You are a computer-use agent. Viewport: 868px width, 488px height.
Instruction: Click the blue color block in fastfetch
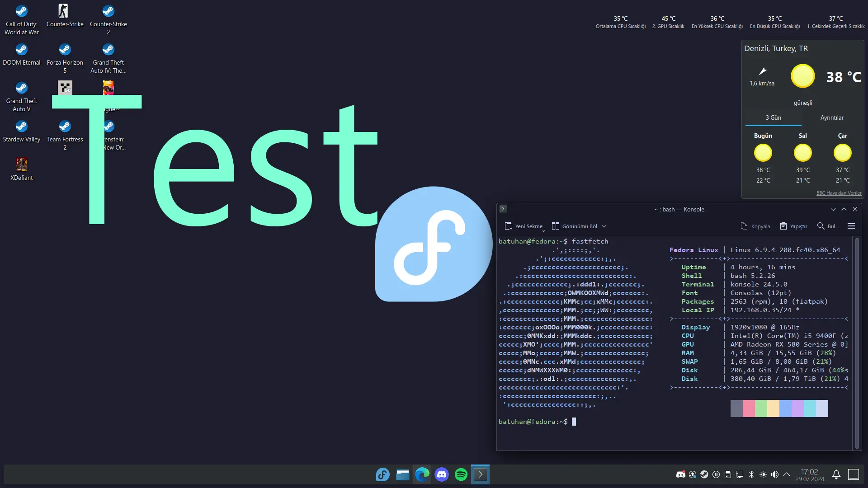point(785,408)
